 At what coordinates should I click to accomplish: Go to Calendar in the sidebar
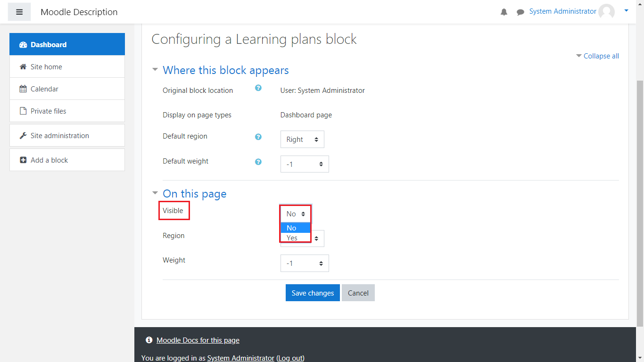[x=44, y=89]
